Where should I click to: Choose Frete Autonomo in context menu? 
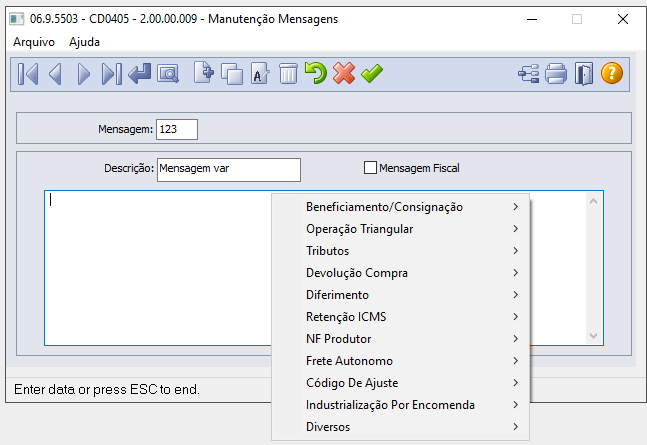pyautogui.click(x=400, y=361)
